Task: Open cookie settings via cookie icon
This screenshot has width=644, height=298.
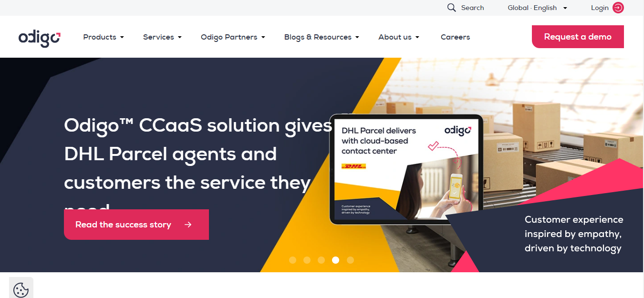Action: tap(21, 289)
